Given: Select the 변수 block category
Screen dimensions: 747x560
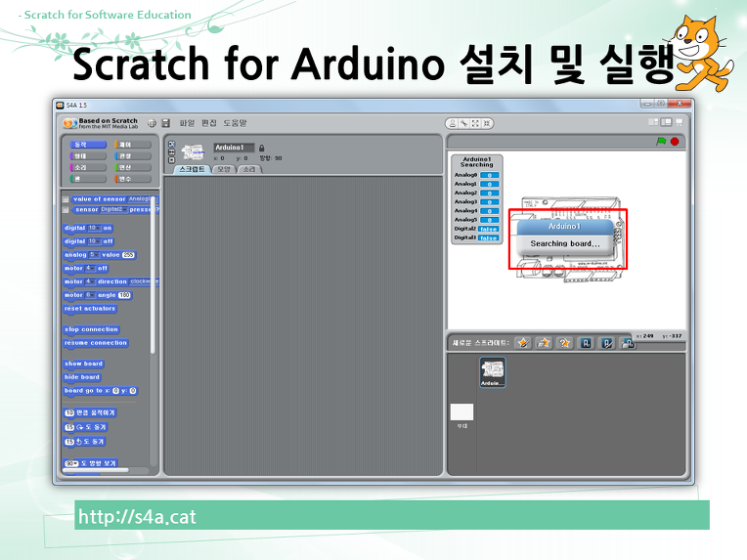Looking at the screenshot, I should pos(132,179).
